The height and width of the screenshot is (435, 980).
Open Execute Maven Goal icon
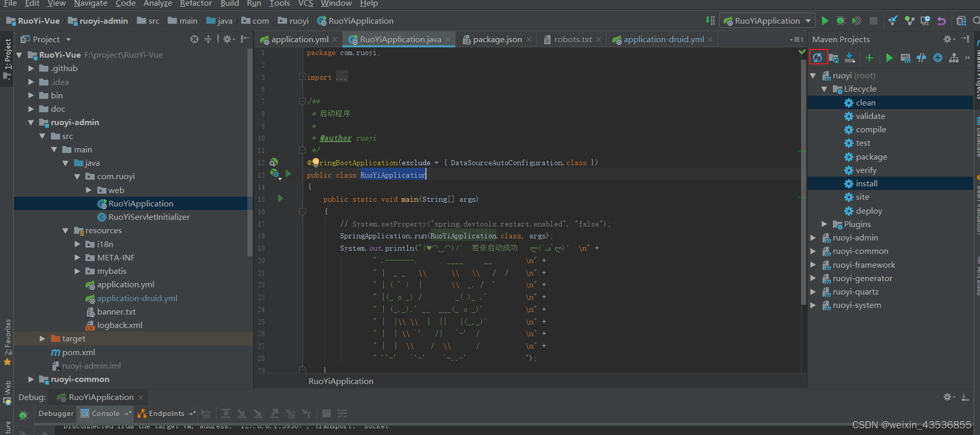pos(905,58)
